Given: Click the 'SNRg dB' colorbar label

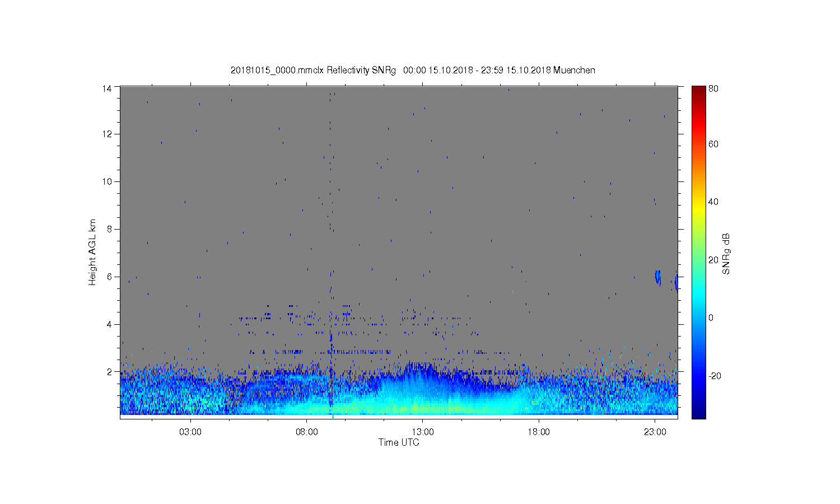Looking at the screenshot, I should click(x=726, y=254).
